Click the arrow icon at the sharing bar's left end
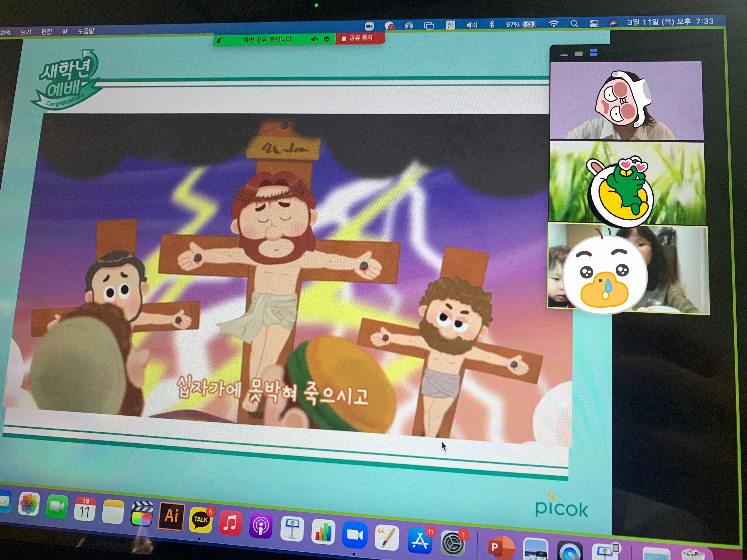Screen dimensions: 747x560 click(219, 41)
